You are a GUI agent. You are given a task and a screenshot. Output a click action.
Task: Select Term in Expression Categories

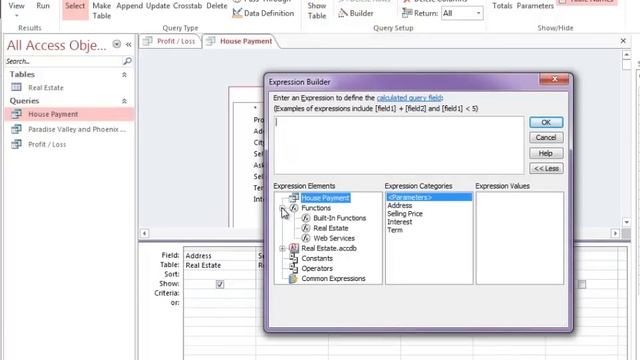click(395, 230)
